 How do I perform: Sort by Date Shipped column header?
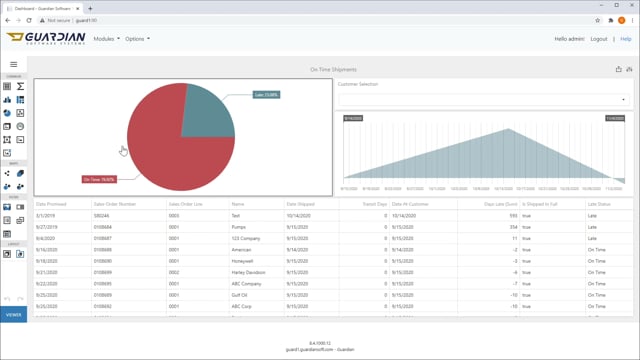tap(300, 204)
